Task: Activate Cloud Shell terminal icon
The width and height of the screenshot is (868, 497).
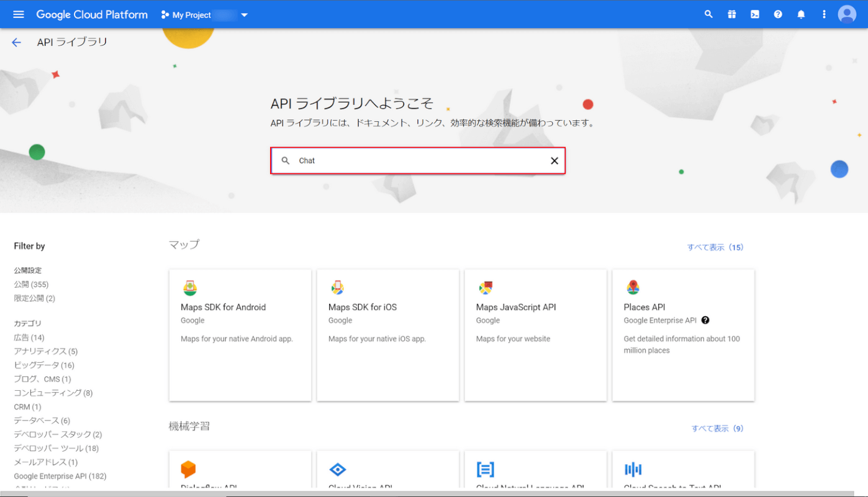Action: [755, 14]
